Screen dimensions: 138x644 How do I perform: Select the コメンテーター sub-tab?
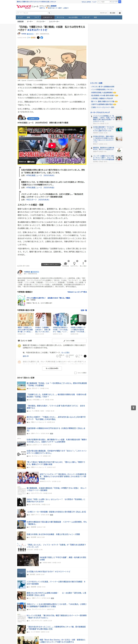click(x=54, y=21)
